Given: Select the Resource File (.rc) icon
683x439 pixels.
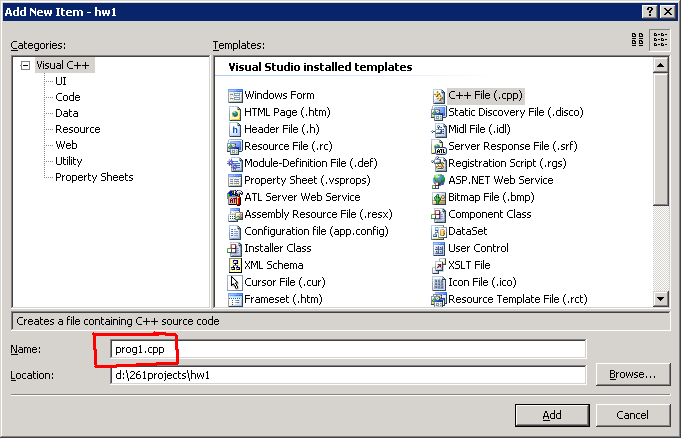Looking at the screenshot, I should pyautogui.click(x=235, y=146).
